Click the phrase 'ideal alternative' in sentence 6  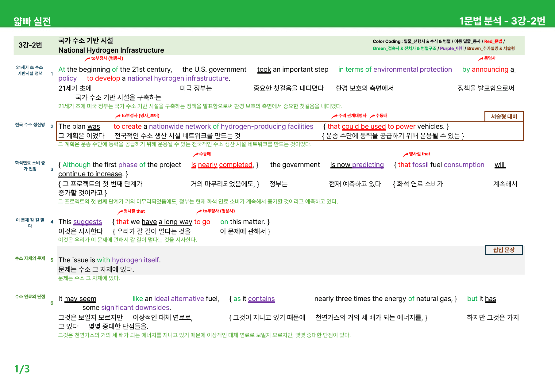(x=179, y=299)
